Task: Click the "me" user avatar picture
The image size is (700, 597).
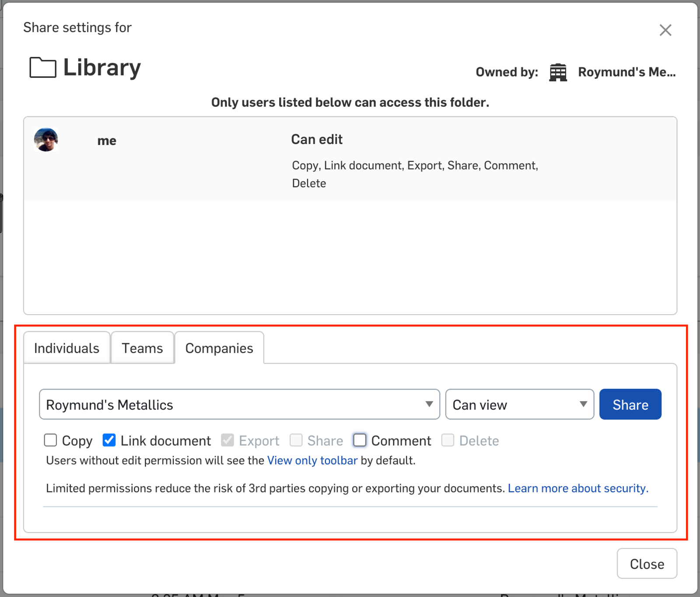Action: pos(45,140)
